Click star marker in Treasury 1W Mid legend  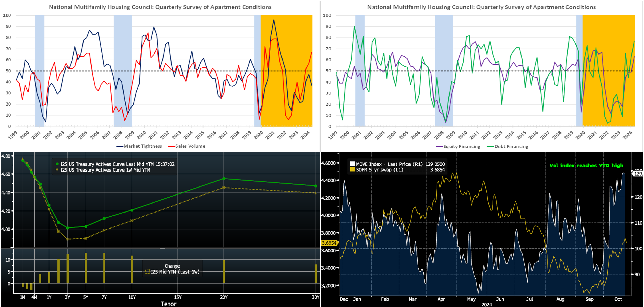(x=57, y=170)
